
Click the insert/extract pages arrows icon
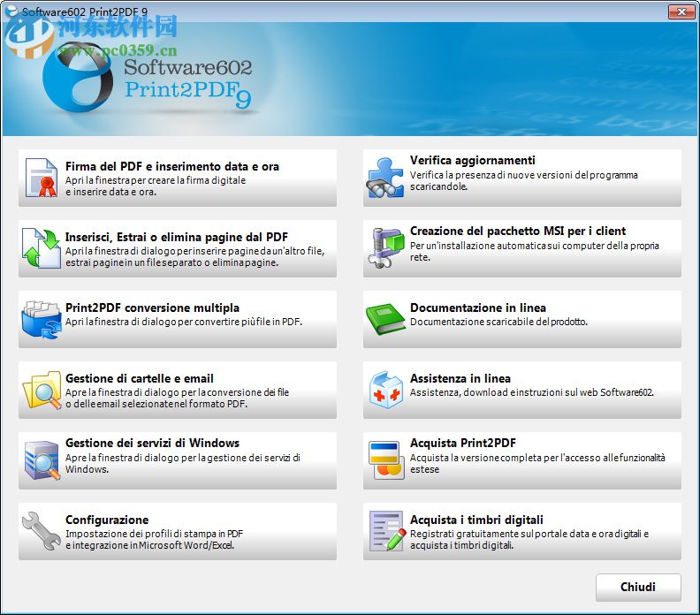tap(42, 248)
